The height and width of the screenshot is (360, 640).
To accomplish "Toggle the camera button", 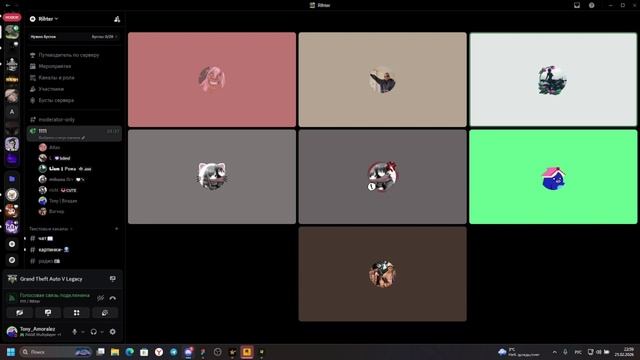I will click(x=20, y=313).
